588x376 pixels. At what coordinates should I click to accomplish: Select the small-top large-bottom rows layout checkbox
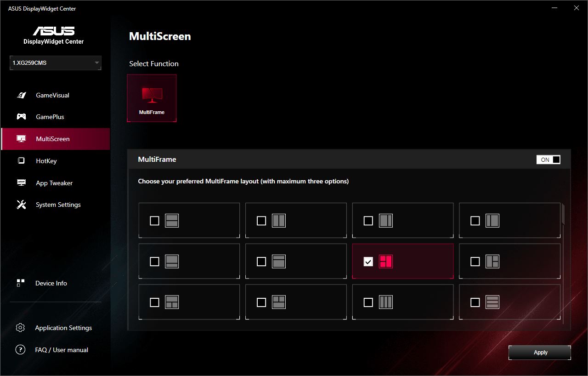point(261,262)
